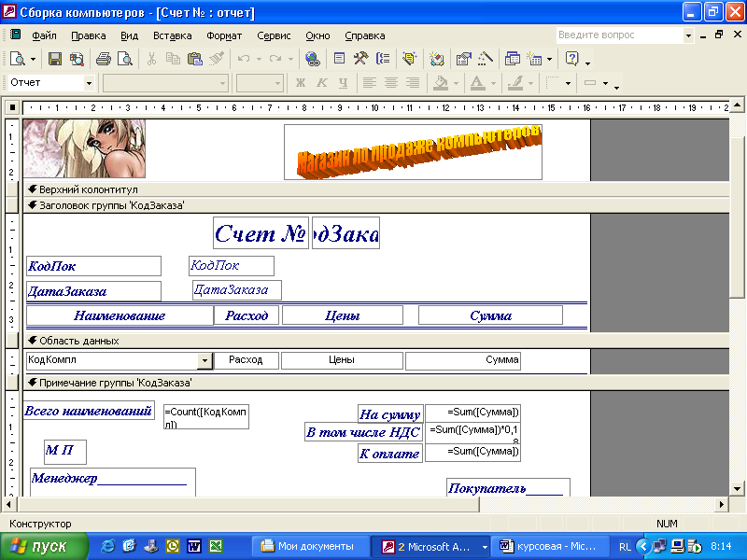Click the пуск Start button
The image size is (747, 560).
[44, 546]
